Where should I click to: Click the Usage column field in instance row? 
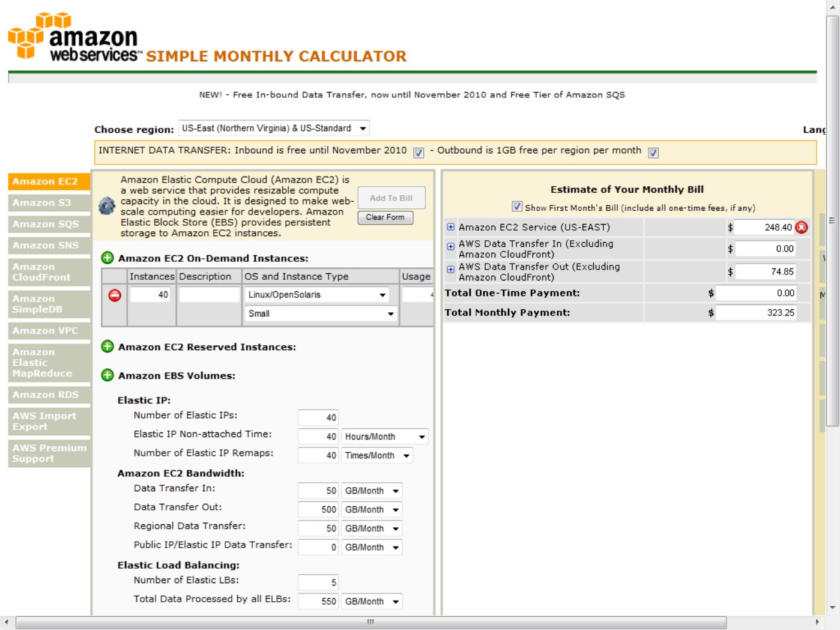point(418,295)
